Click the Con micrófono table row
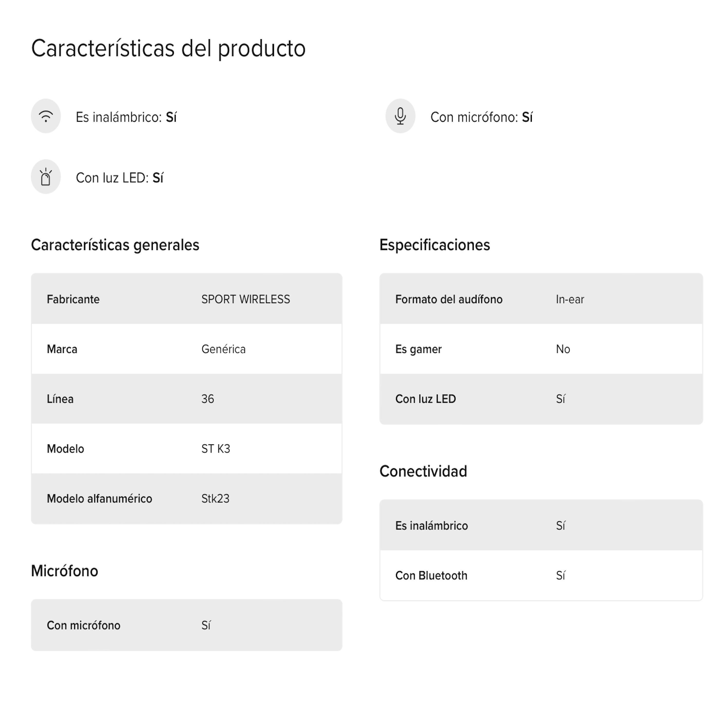 point(186,625)
